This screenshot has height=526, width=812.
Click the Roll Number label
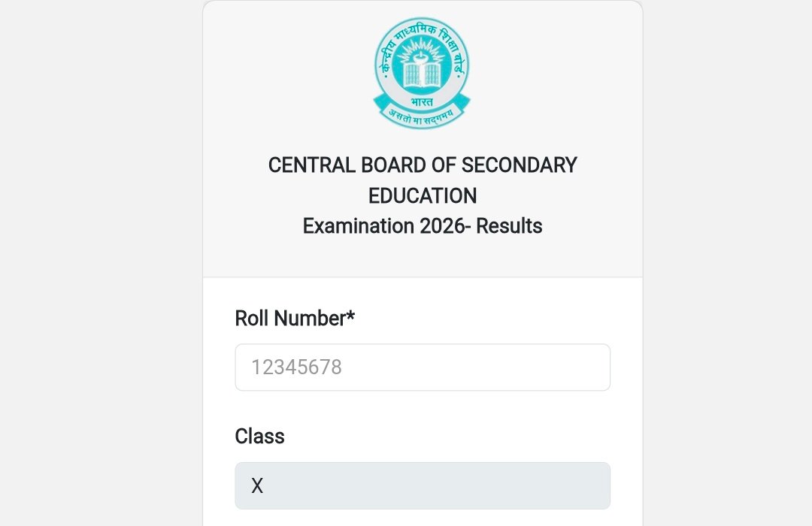[289, 319]
